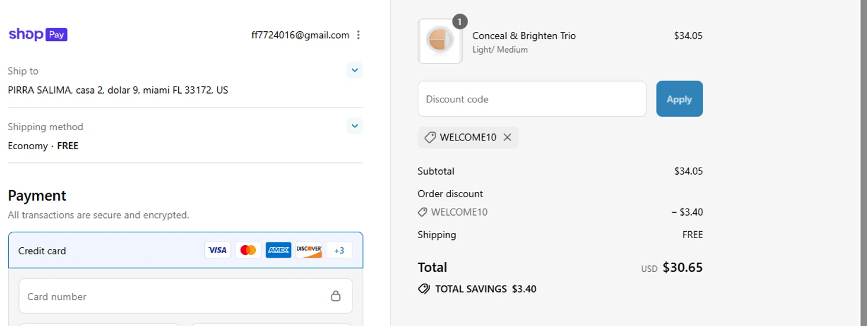Expand the Shipping method section

[x=355, y=125]
